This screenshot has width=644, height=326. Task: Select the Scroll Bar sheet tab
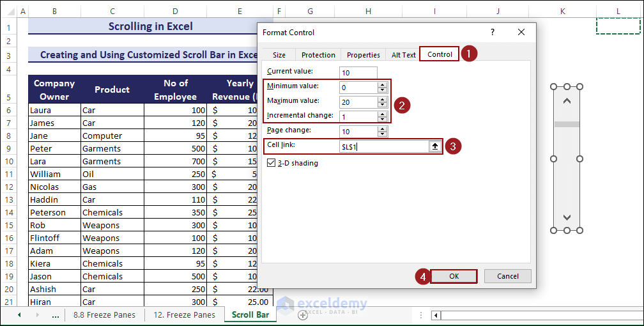250,315
